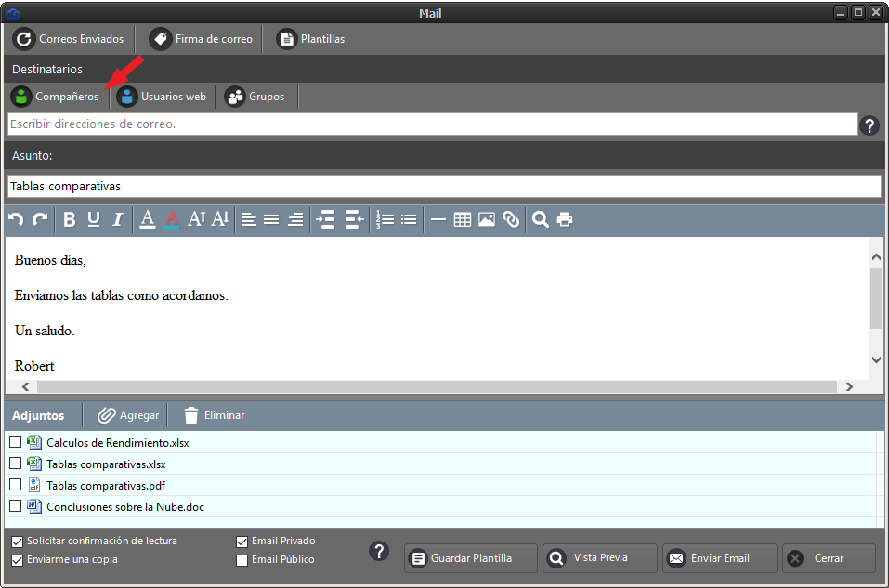Open the red font color picker
Screen dimensions: 889x588
point(171,220)
